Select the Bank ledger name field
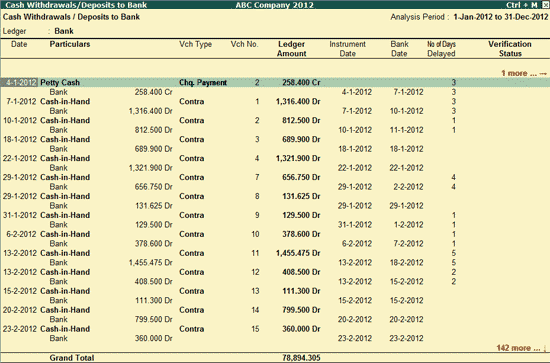The width and height of the screenshot is (550, 363). pyautogui.click(x=64, y=31)
